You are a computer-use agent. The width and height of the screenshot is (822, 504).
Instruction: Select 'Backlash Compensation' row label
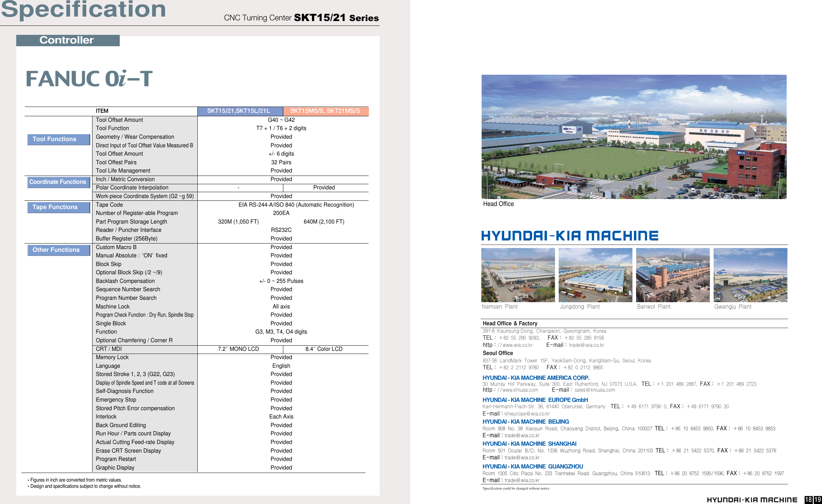point(125,281)
